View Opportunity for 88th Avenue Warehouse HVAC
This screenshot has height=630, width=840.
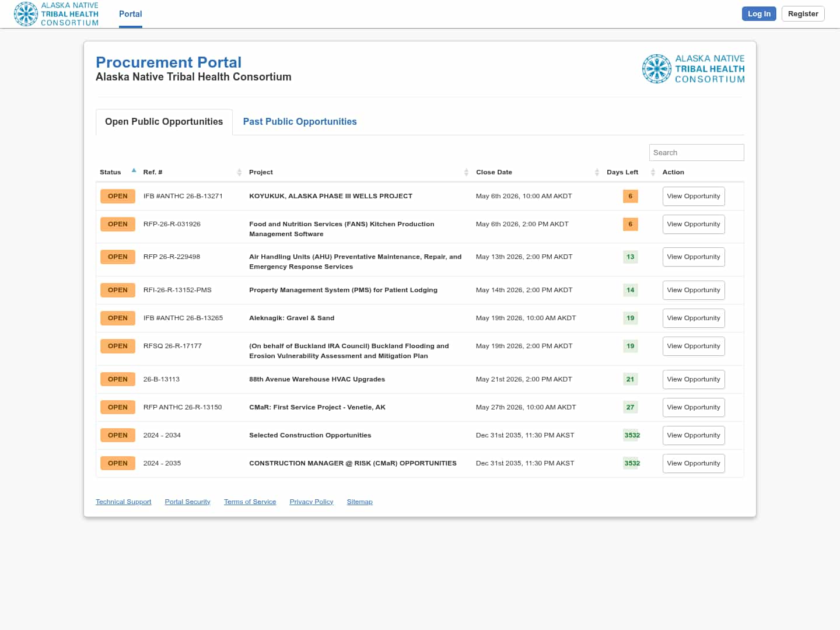694,380
